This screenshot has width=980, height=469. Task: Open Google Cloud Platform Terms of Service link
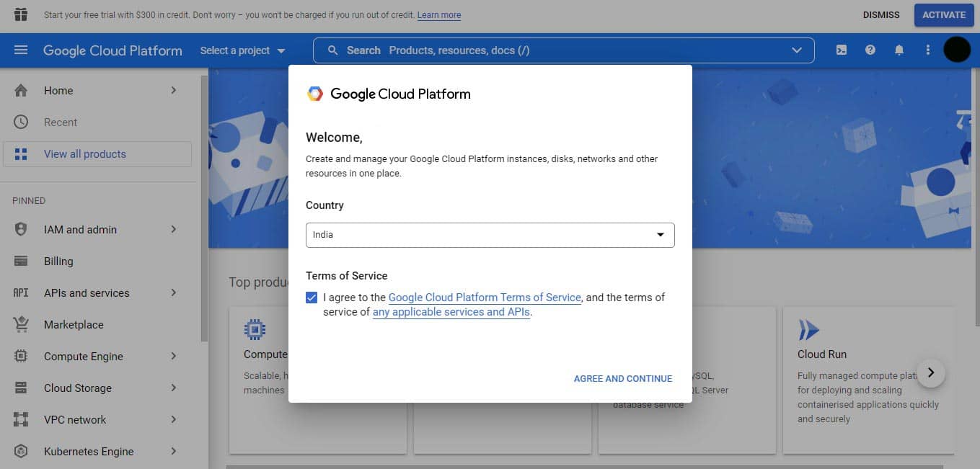[485, 298]
